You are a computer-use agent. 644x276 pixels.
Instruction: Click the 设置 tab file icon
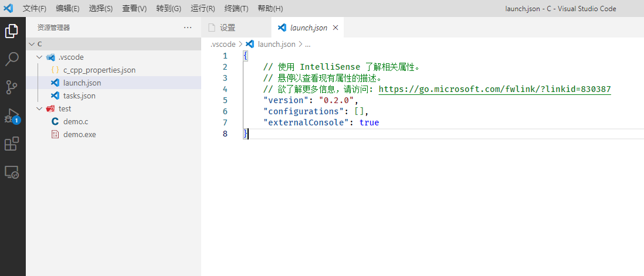(212, 28)
